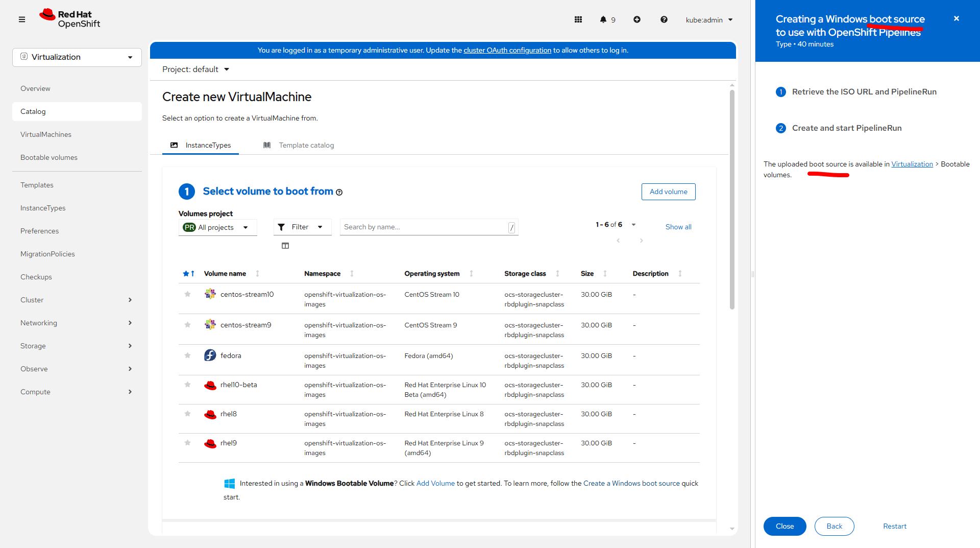
Task: Click help icon beside Select volume heading
Action: coord(339,193)
